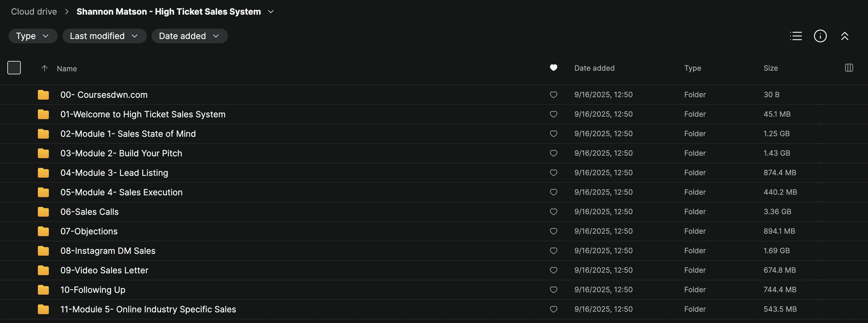Expand the Last modified filter

tap(104, 36)
